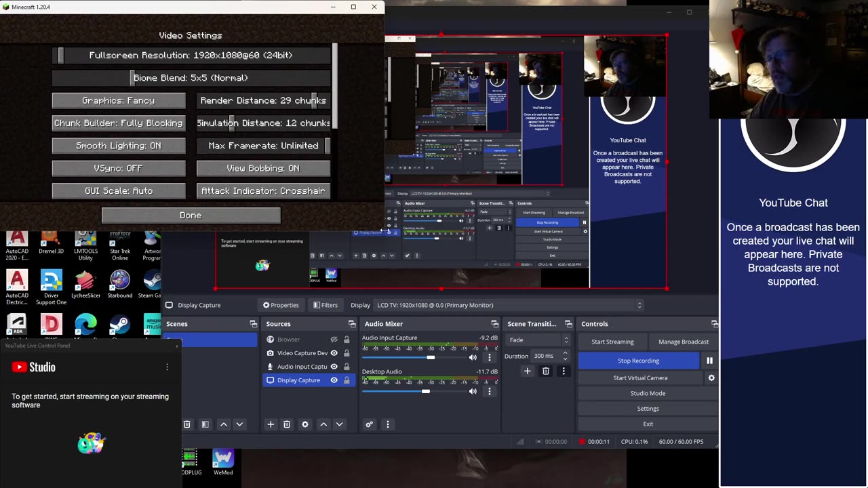Pop out the Sources dock
This screenshot has height=488, width=868.
pyautogui.click(x=352, y=324)
